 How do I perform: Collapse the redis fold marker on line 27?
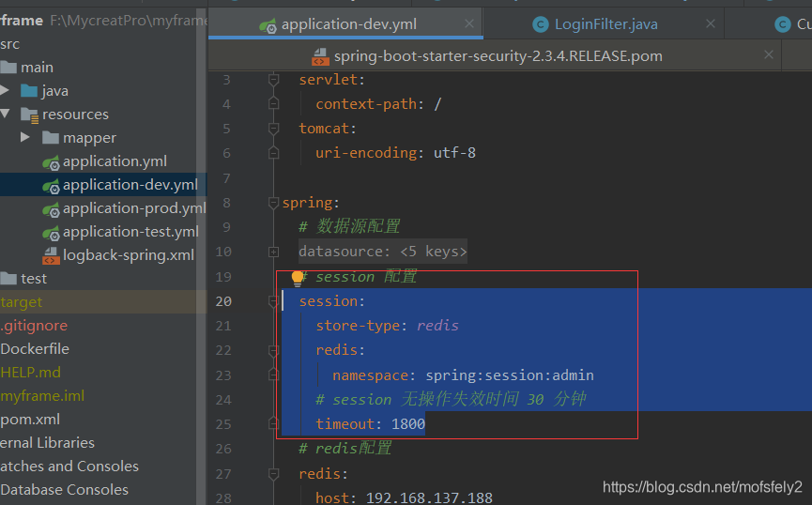[x=273, y=474]
